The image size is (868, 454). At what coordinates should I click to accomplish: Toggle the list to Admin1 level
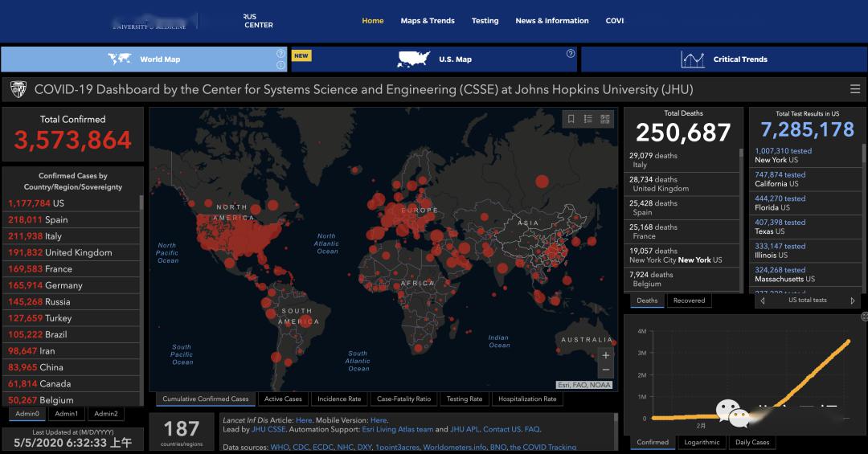click(x=67, y=414)
